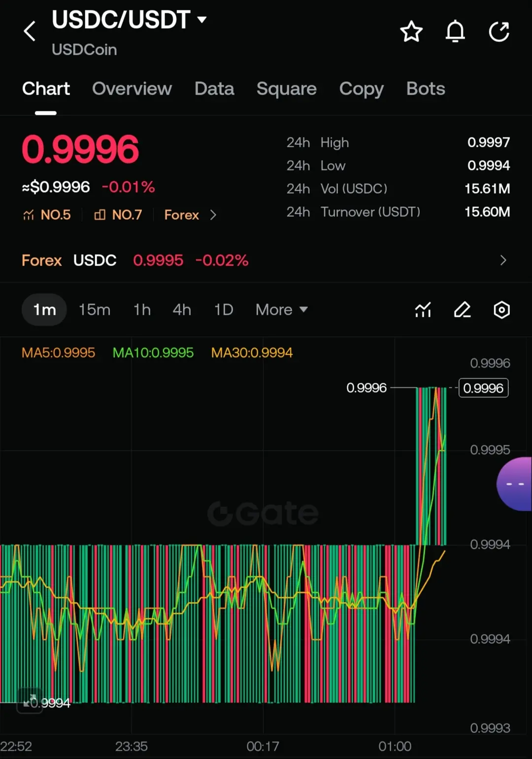Tap the 24h Low value 0.9994

(x=489, y=165)
